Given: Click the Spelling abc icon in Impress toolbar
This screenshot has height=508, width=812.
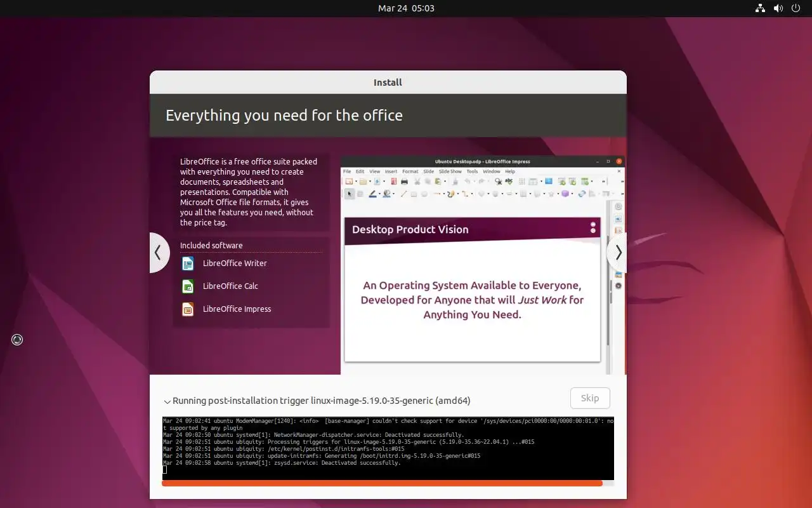Looking at the screenshot, I should click(509, 181).
